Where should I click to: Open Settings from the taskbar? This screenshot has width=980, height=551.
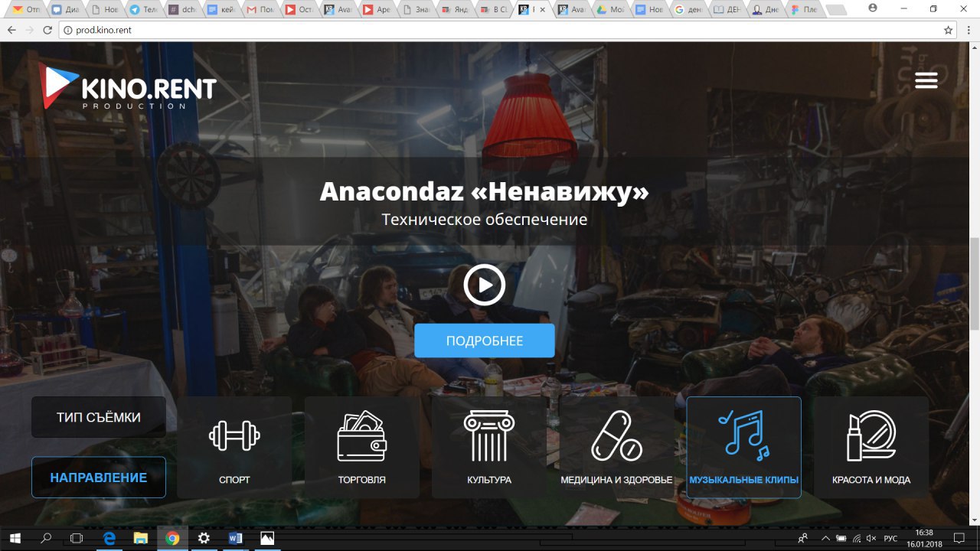pyautogui.click(x=204, y=538)
